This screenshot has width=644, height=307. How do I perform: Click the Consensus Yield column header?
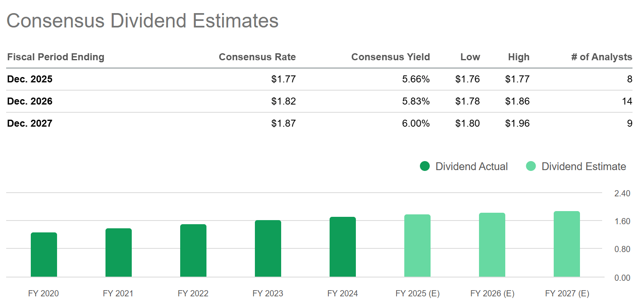pos(390,57)
